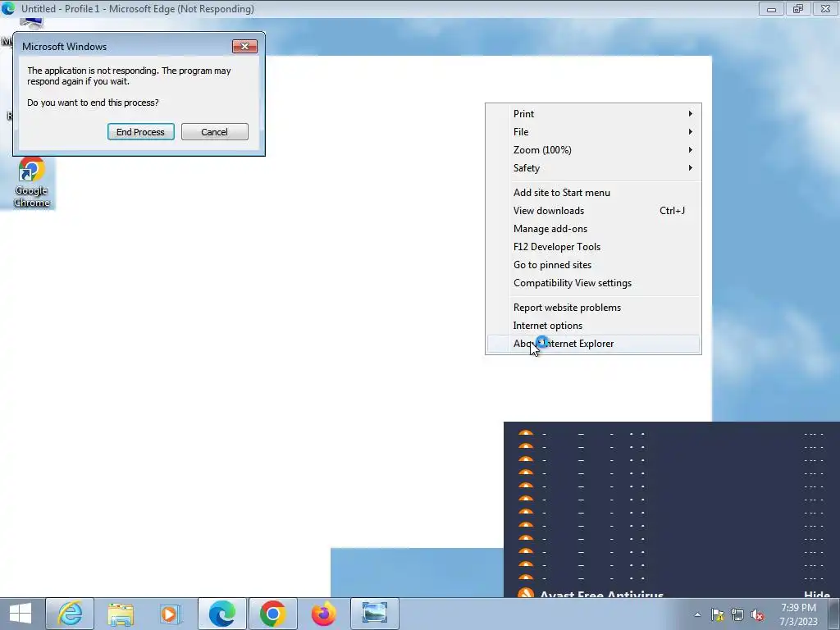Switch to Microsoft Edge on the taskbar
840x630 pixels.
(221, 614)
